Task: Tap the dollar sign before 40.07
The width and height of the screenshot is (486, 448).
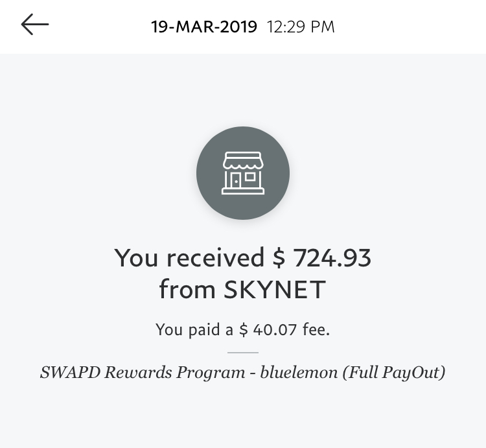Action: click(244, 329)
